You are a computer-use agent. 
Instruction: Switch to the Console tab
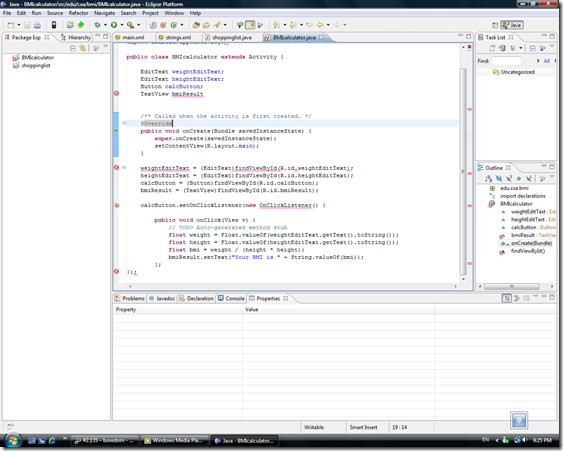[x=231, y=298]
